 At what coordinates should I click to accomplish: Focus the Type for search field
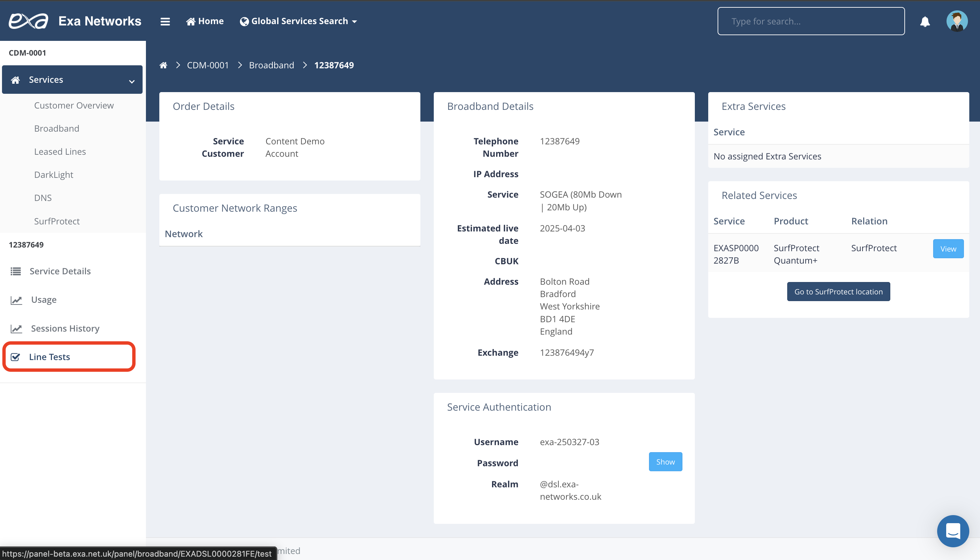(x=811, y=21)
